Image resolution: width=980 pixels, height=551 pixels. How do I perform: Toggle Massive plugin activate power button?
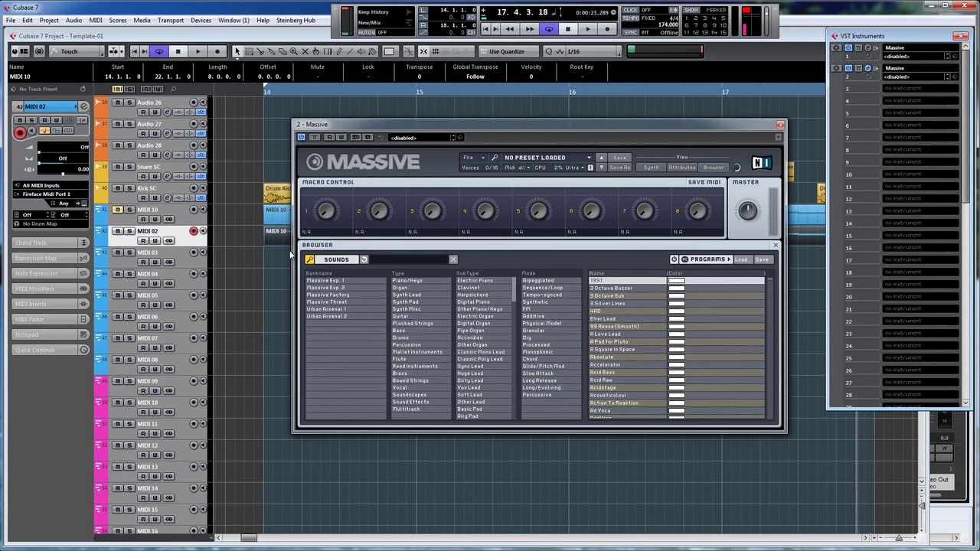click(302, 138)
